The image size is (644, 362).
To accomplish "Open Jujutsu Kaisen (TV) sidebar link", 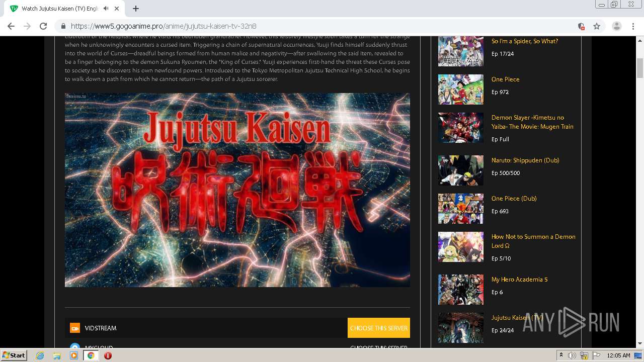I will [x=517, y=318].
